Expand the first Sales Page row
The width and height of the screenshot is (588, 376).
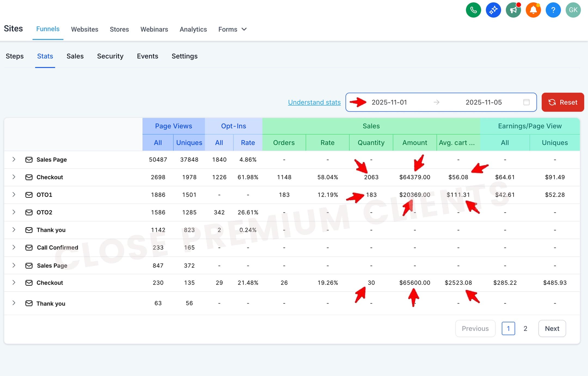[x=14, y=159]
